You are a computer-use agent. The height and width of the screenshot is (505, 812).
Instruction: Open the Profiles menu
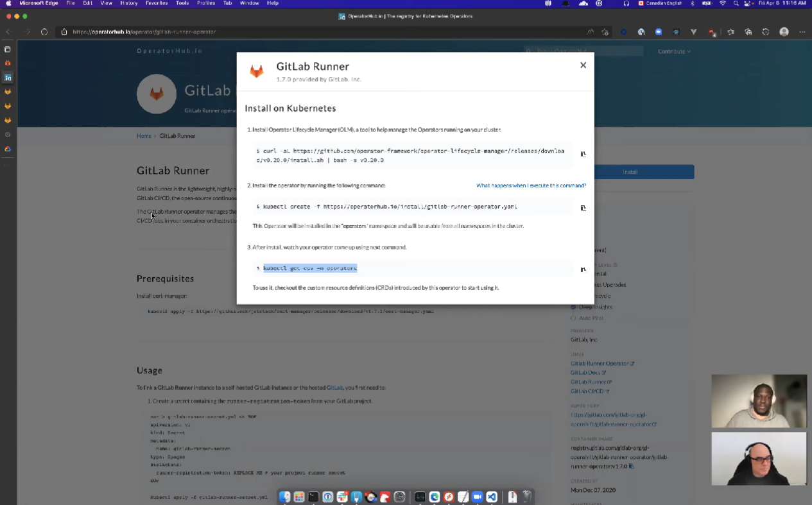pos(206,3)
